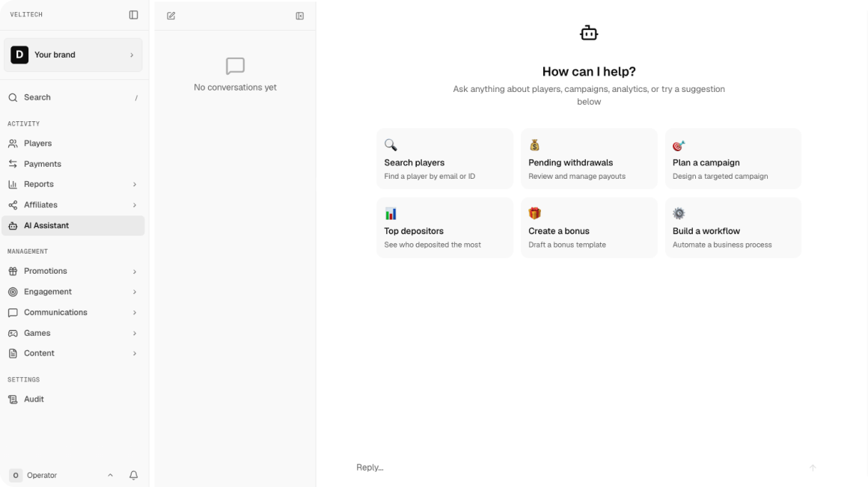Click the search magnifier icon in sidebar
This screenshot has height=487, width=868.
pyautogui.click(x=13, y=97)
